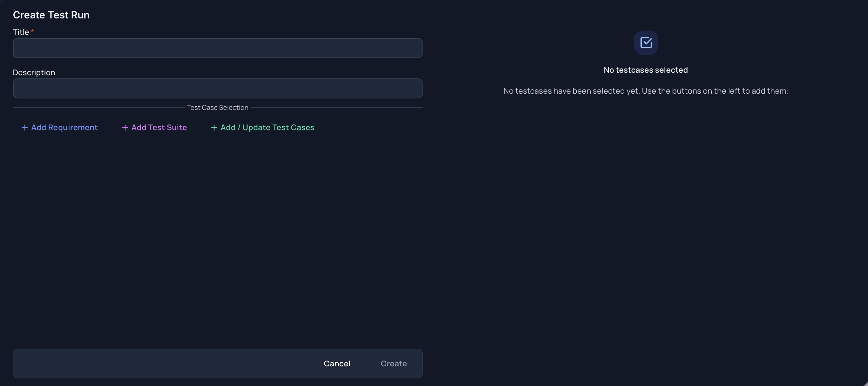This screenshot has width=868, height=386.
Task: Click the empty-state hint about left buttons
Action: (x=646, y=91)
